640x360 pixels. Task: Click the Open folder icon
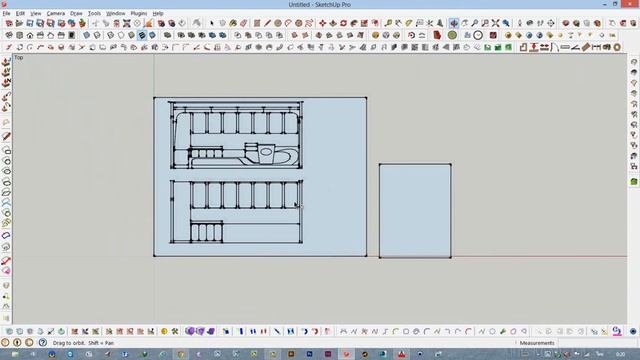point(19,23)
